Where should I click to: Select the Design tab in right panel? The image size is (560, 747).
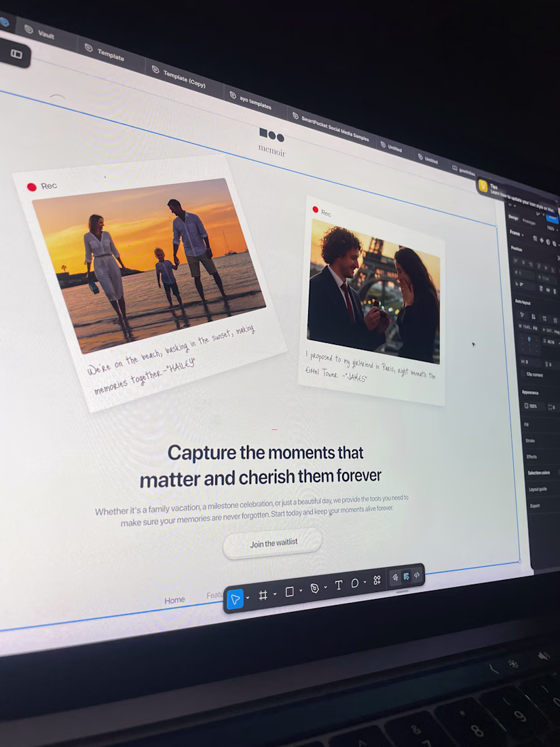point(513,217)
